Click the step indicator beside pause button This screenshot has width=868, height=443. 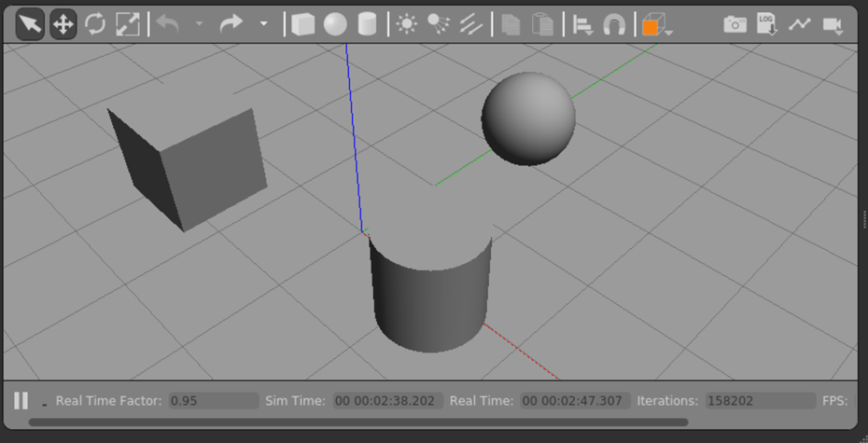(x=44, y=406)
